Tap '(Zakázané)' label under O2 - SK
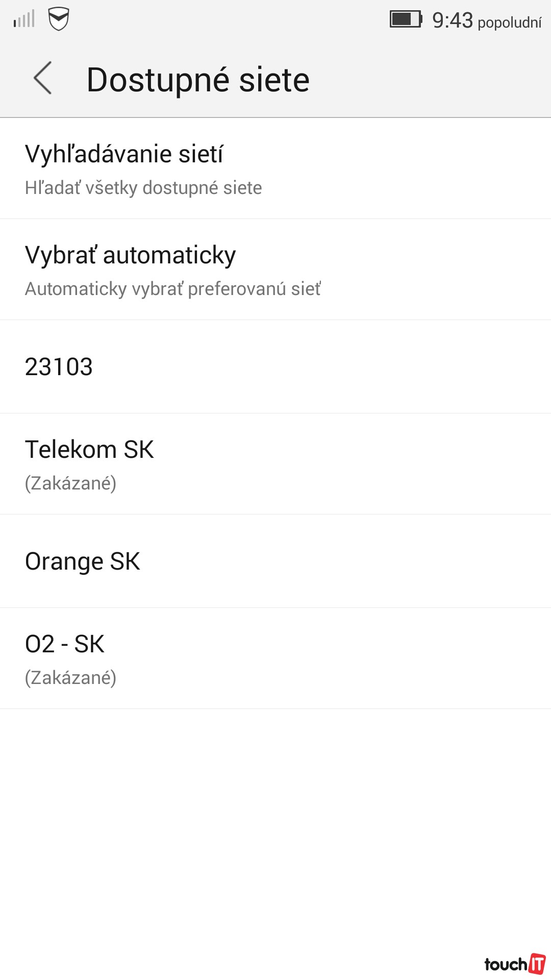The image size is (551, 980). [x=70, y=678]
